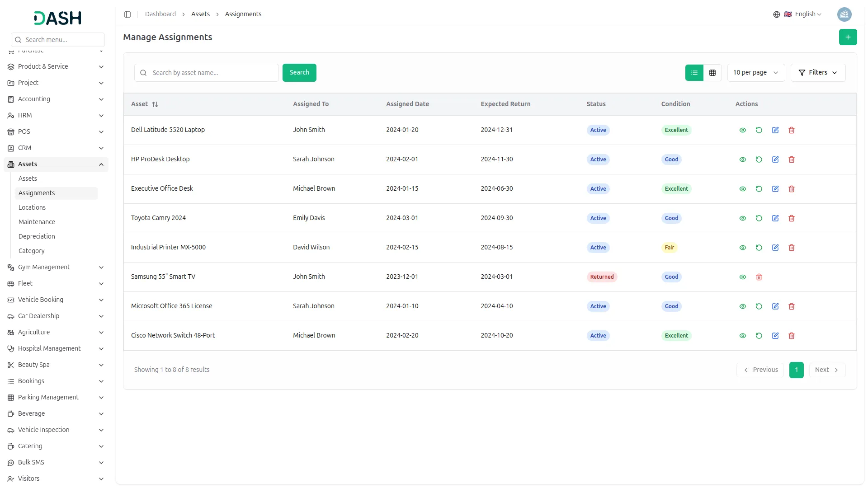The image size is (868, 488).
Task: Open the Dashboard breadcrumb link
Action: (160, 14)
